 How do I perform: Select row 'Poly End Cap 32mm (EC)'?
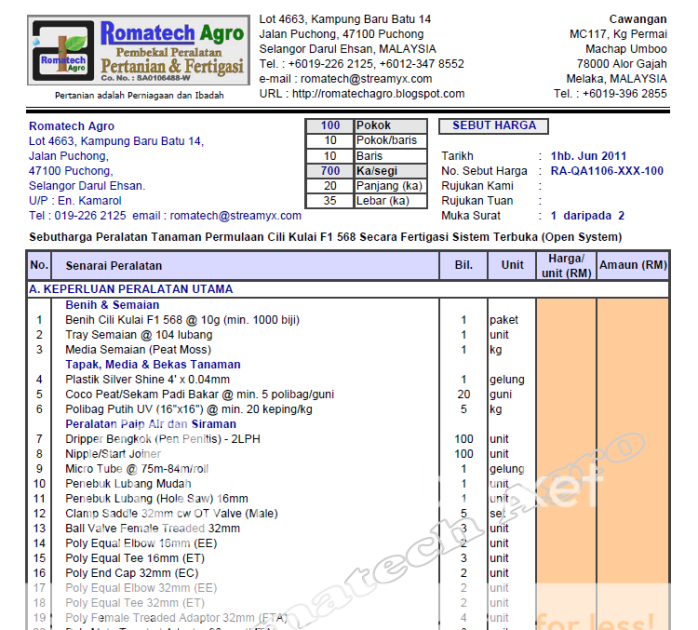(348, 573)
